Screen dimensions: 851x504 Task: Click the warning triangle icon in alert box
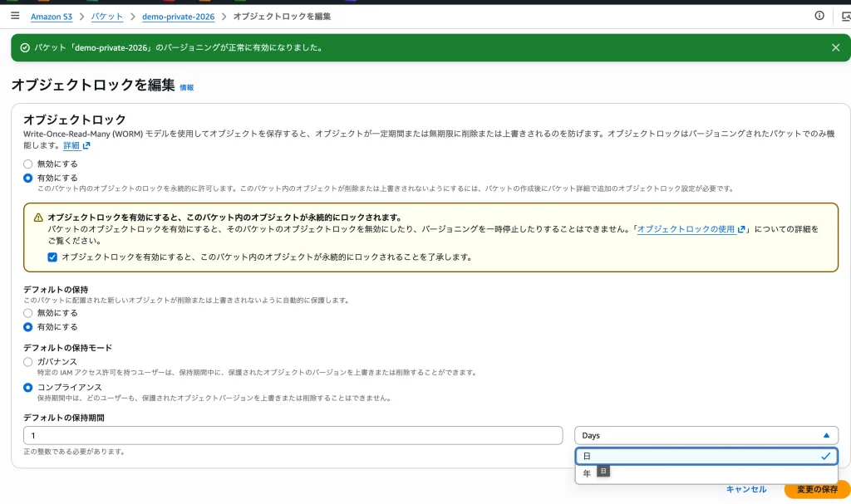(x=38, y=217)
